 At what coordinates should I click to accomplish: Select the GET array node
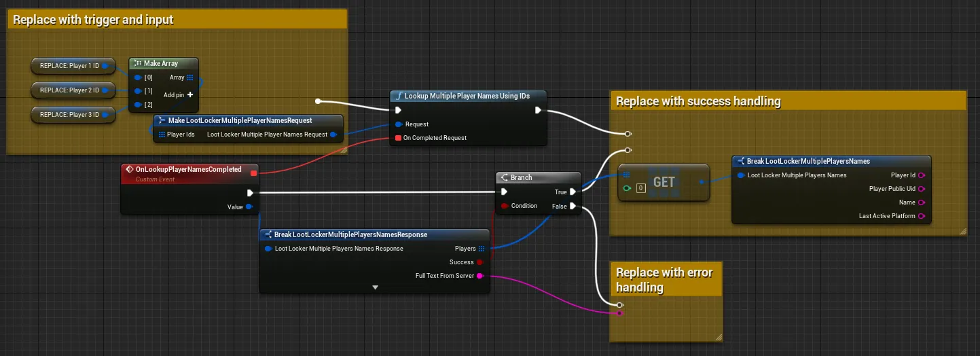[x=664, y=182]
